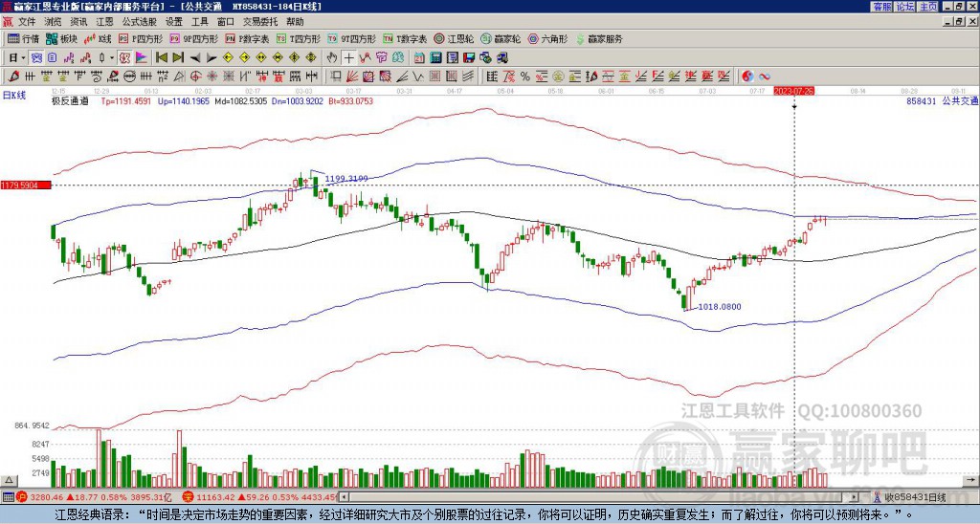Screen dimensions: 980x524
Task: Select the red pencil drawing tool
Action: click(x=13, y=76)
